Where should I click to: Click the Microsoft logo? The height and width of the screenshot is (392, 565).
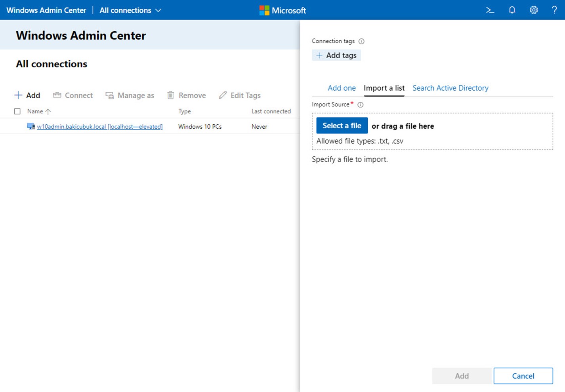(282, 10)
